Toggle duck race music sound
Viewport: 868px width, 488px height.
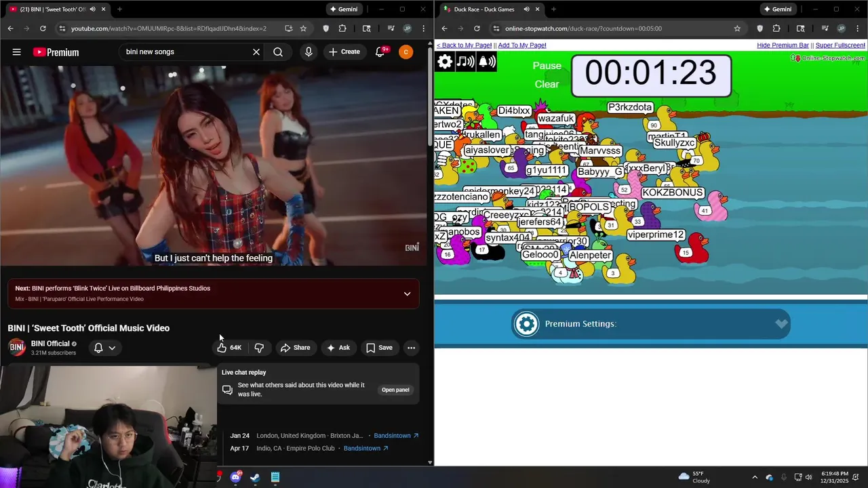(465, 62)
